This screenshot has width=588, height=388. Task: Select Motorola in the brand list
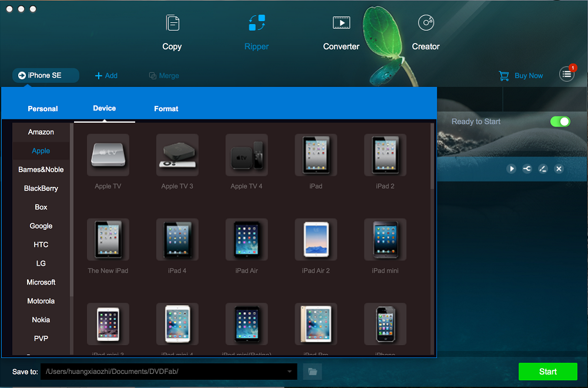[41, 300]
